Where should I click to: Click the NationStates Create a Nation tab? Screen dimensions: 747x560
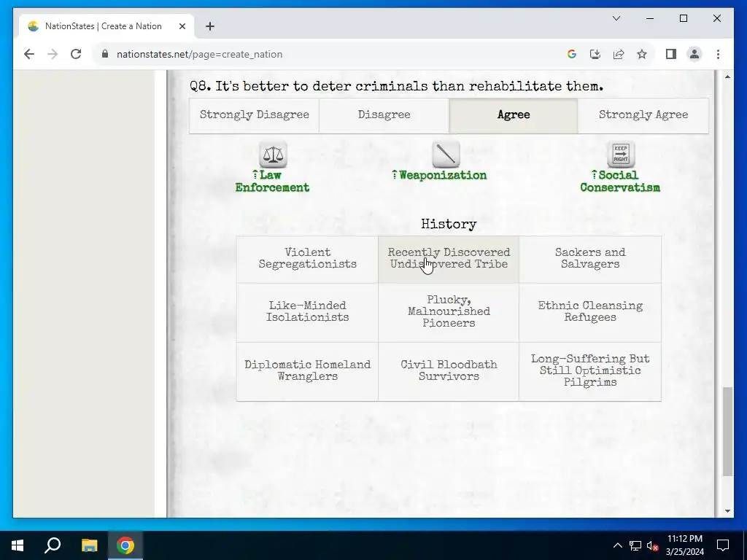click(107, 26)
